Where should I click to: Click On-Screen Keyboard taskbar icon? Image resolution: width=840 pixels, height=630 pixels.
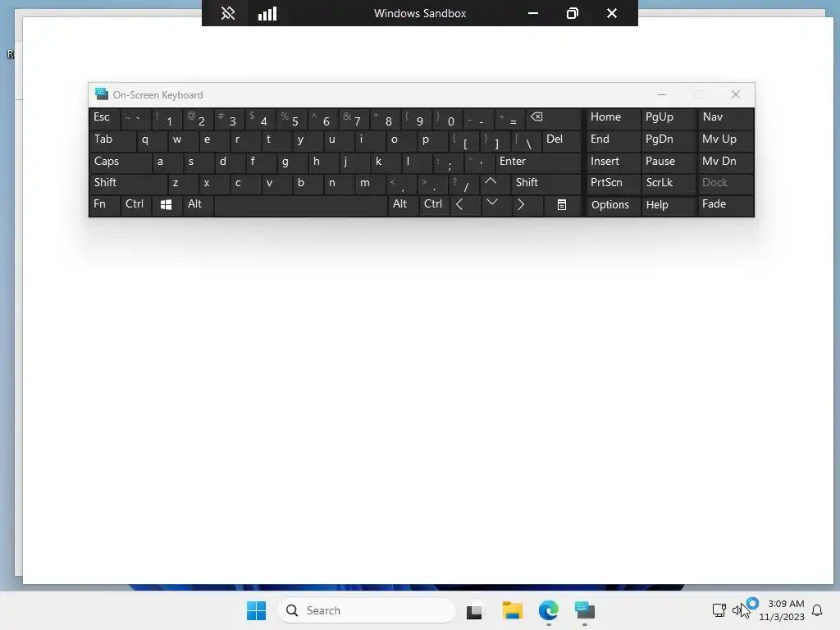tap(585, 610)
